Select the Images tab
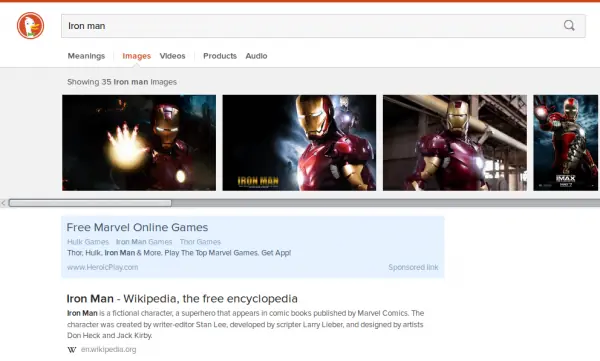Screen dimensions: 600x361 click(x=137, y=56)
